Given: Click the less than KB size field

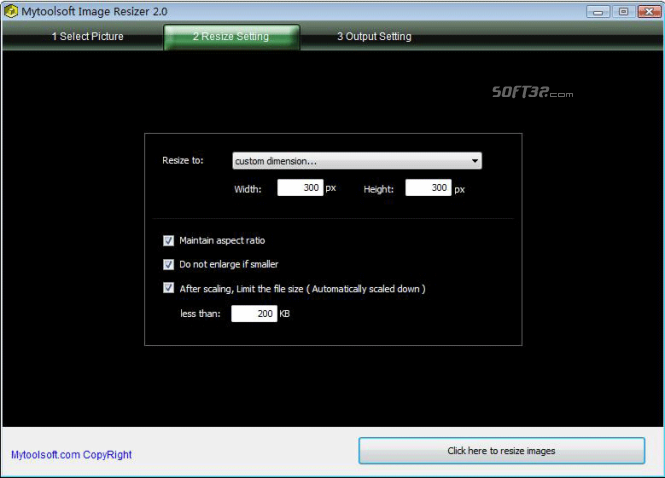Looking at the screenshot, I should 254,313.
